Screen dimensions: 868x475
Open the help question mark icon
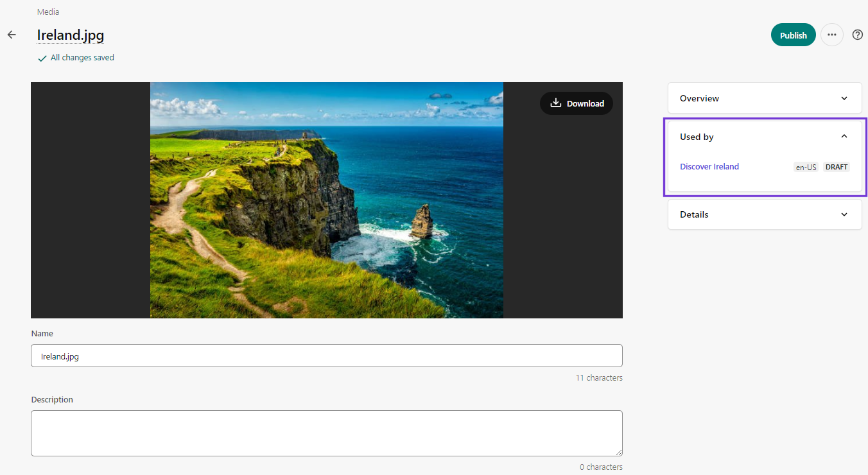(x=858, y=35)
